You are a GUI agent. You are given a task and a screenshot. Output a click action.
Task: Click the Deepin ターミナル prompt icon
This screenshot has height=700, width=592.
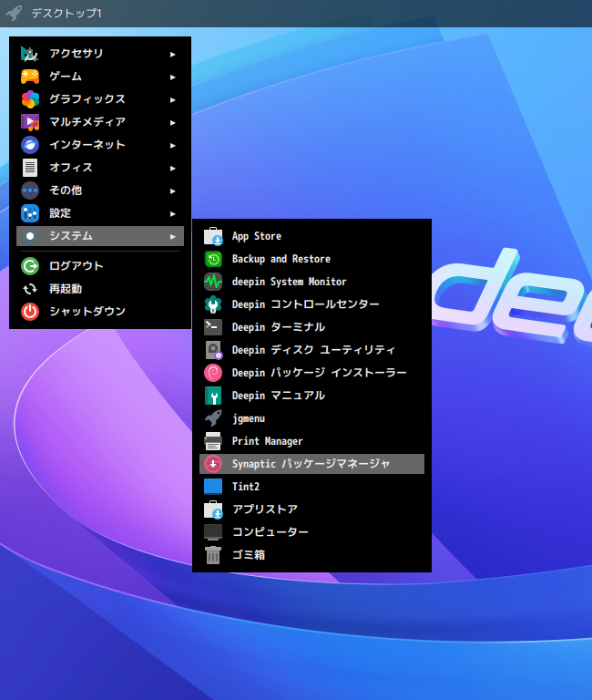(213, 327)
